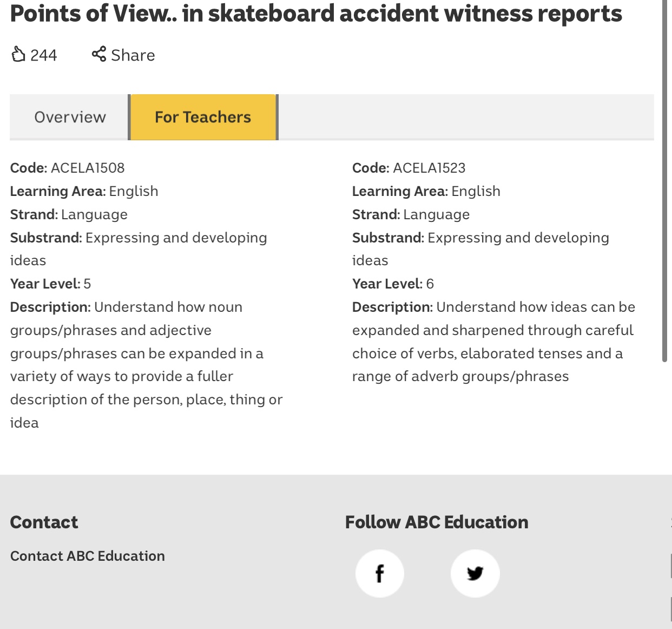
Task: Click the Year Level 6 line
Action: (393, 284)
